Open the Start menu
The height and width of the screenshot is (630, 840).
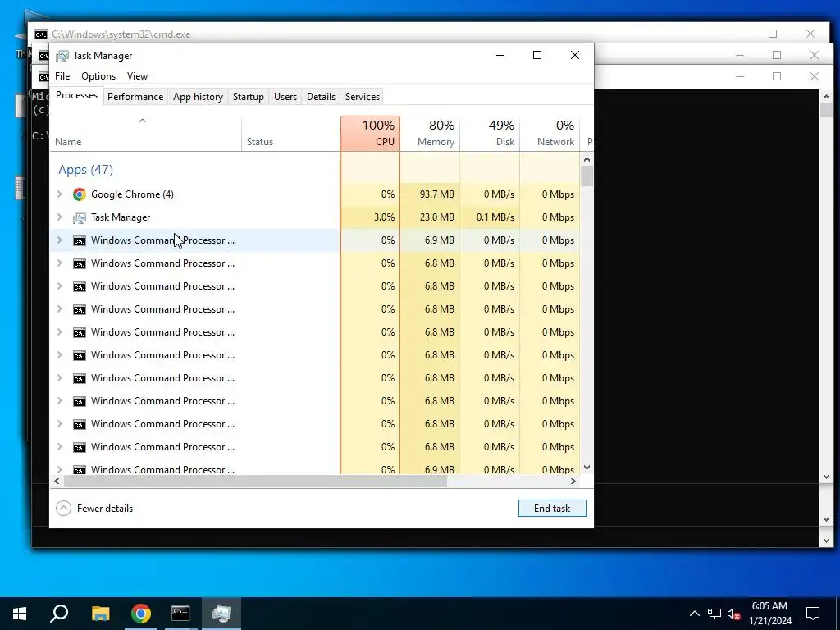click(x=20, y=614)
